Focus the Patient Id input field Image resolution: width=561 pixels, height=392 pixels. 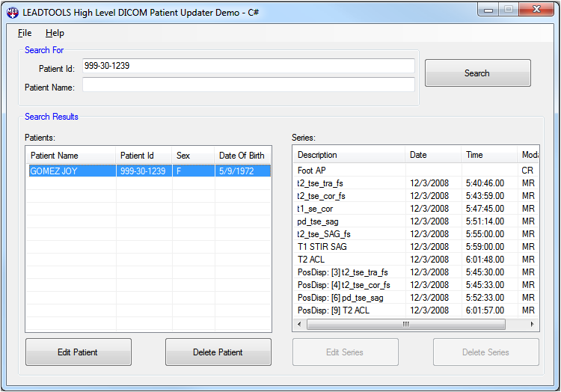coord(248,66)
